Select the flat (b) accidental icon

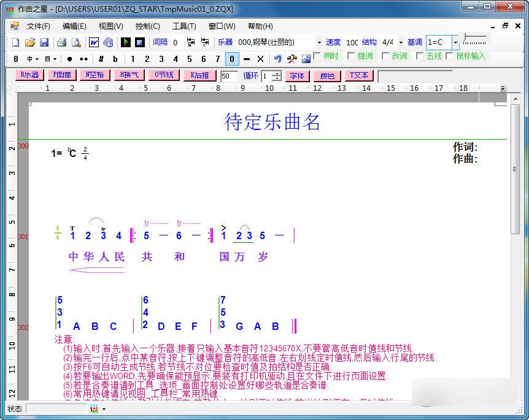click(114, 59)
